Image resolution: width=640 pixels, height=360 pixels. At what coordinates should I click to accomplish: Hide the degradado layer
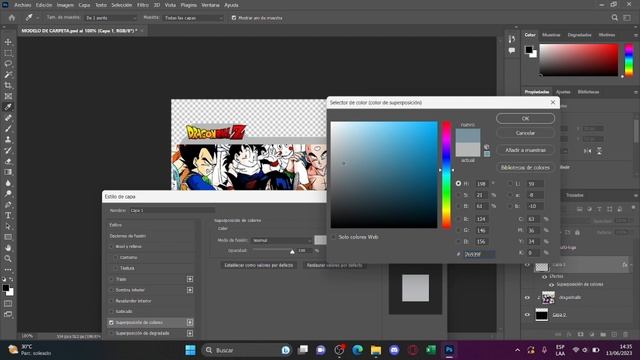tap(527, 298)
